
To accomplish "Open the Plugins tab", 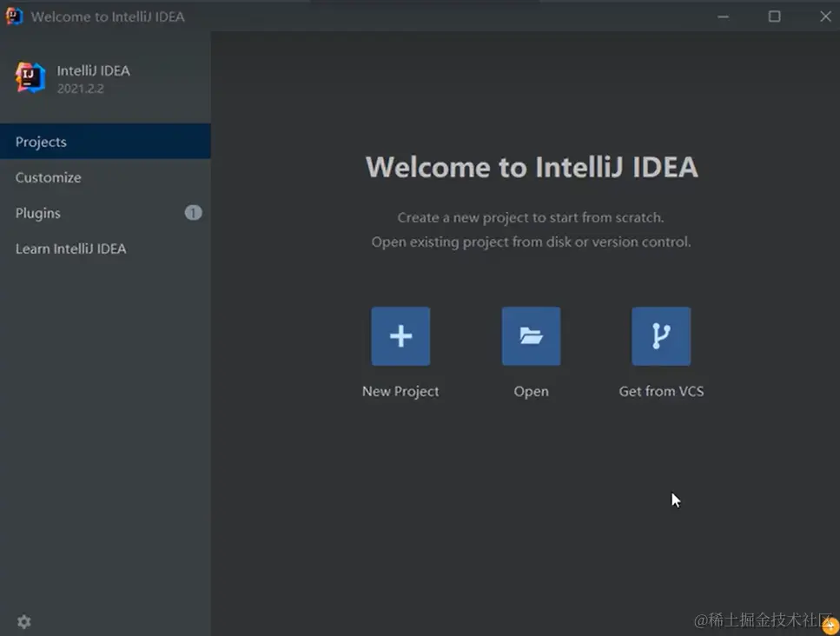I will 105,213.
